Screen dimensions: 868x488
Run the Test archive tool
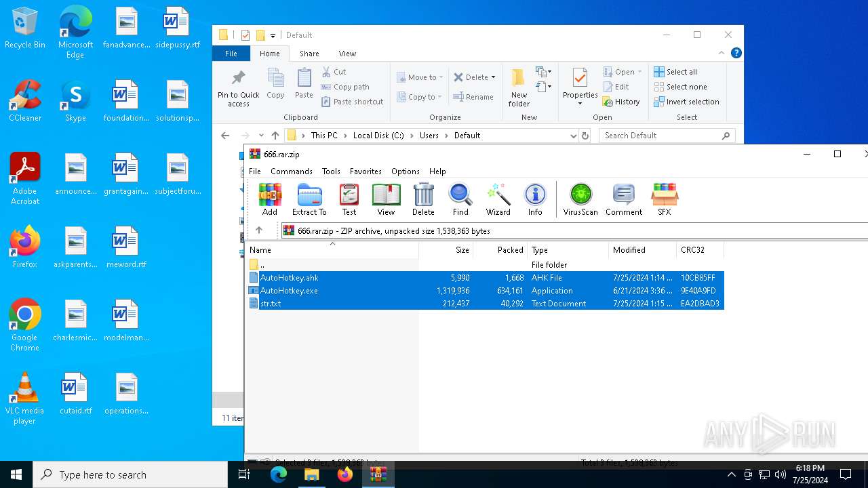(x=349, y=199)
